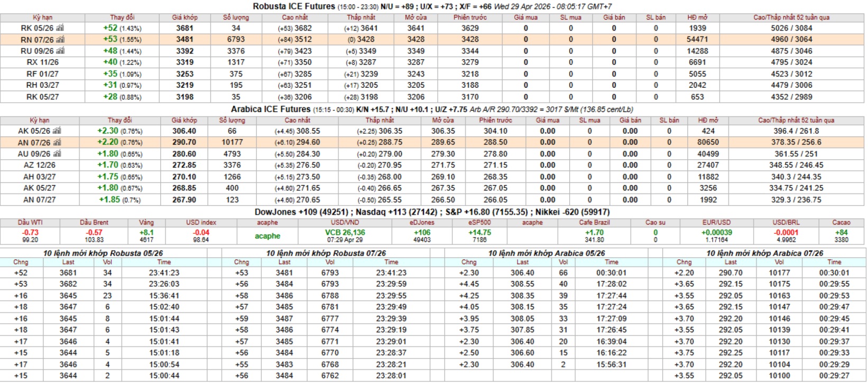Open the chart icon for AN 07/26
The width and height of the screenshot is (868, 383).
pos(57,143)
